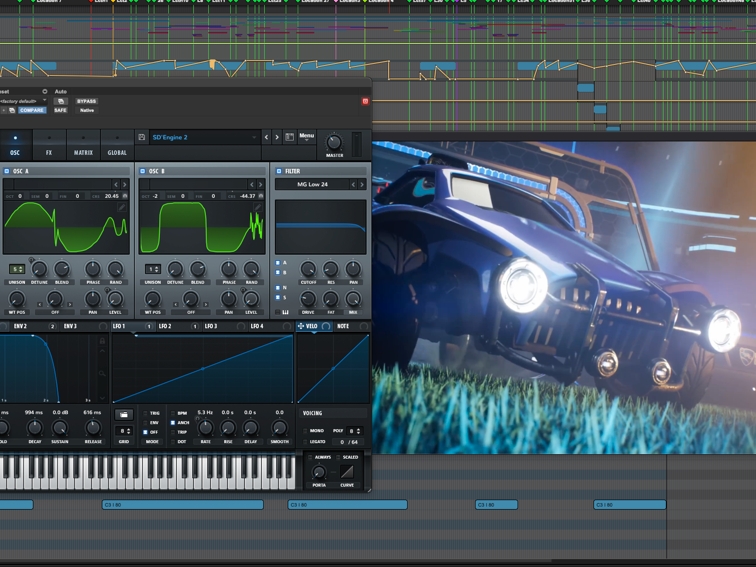Screen dimensions: 756x567
Task: Click the Native button
Action: (87, 110)
